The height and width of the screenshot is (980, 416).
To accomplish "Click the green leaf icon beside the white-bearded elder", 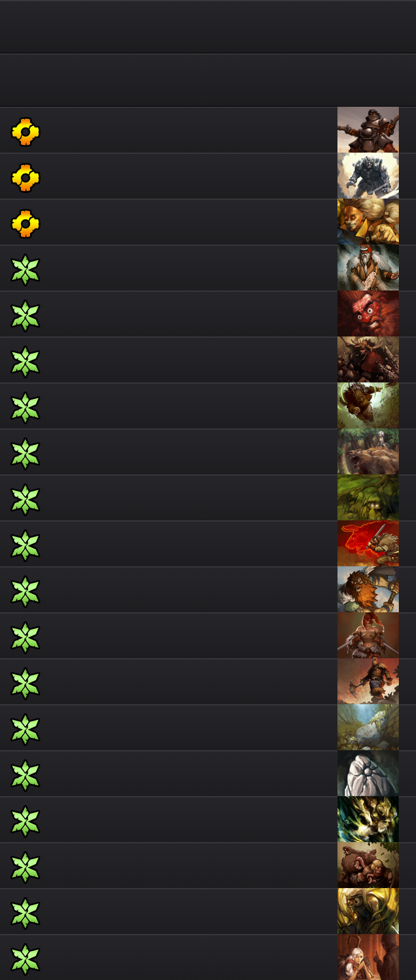I will tap(25, 270).
